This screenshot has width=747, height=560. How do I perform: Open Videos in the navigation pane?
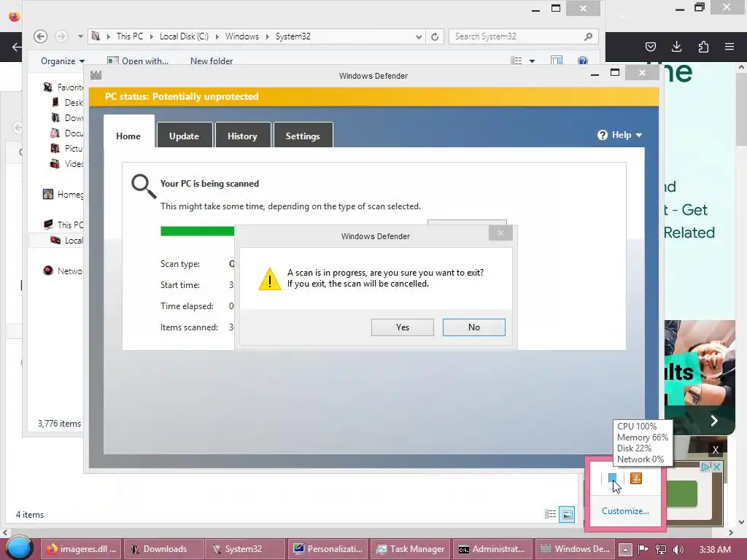(x=66, y=163)
